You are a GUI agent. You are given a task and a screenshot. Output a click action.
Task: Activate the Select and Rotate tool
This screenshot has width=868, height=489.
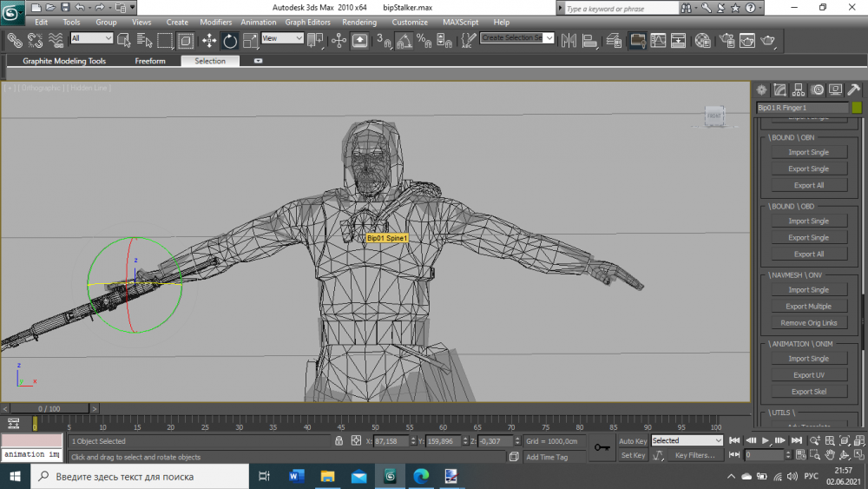coord(230,40)
